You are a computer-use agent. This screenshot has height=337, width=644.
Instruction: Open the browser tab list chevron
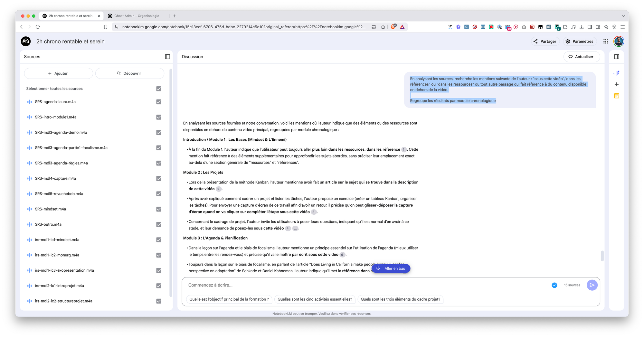point(623,16)
